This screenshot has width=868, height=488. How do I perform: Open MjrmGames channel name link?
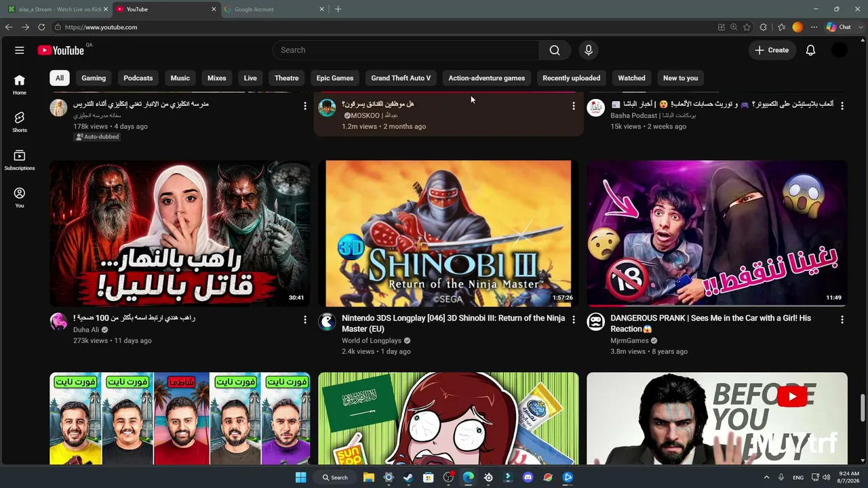(629, 341)
